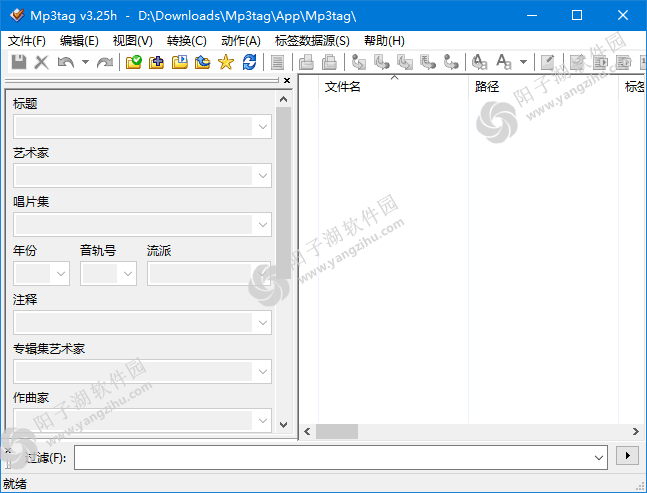Click inside the 标题 input field
The image size is (647, 493).
[134, 127]
